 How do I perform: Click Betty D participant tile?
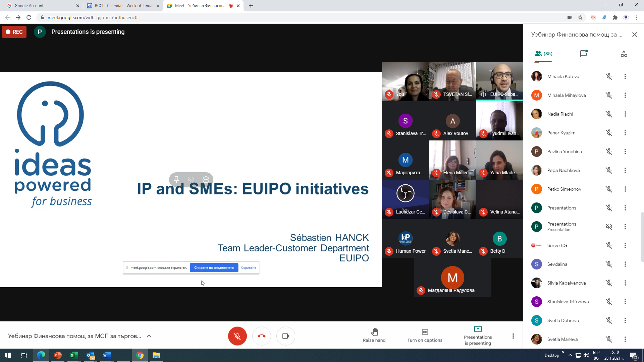click(x=499, y=238)
